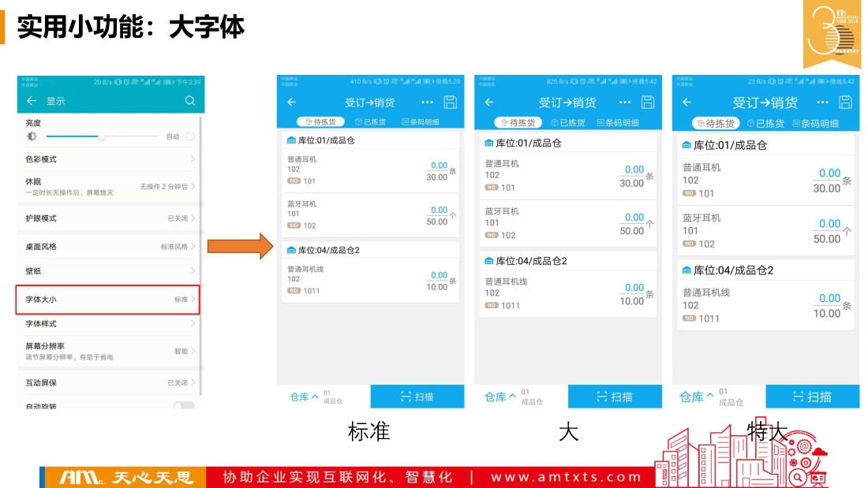This screenshot has width=868, height=488.
Task: Tap the search icon in the 显示 settings header
Action: click(x=189, y=101)
